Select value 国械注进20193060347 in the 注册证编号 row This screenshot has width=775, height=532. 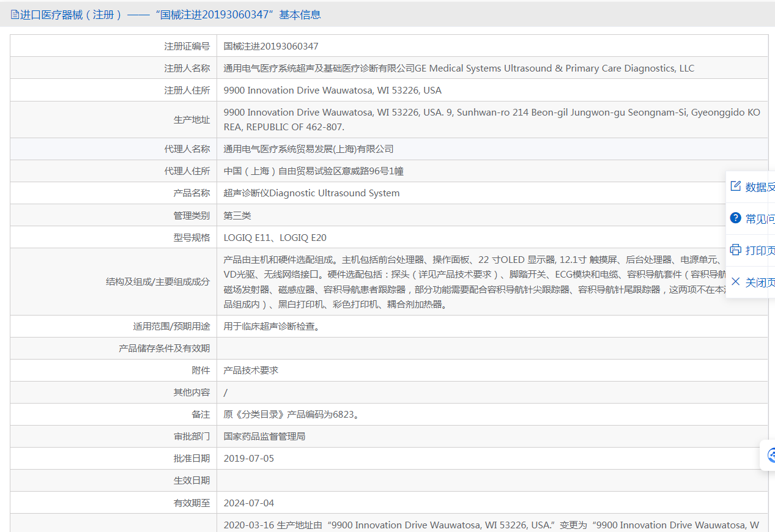click(x=271, y=46)
